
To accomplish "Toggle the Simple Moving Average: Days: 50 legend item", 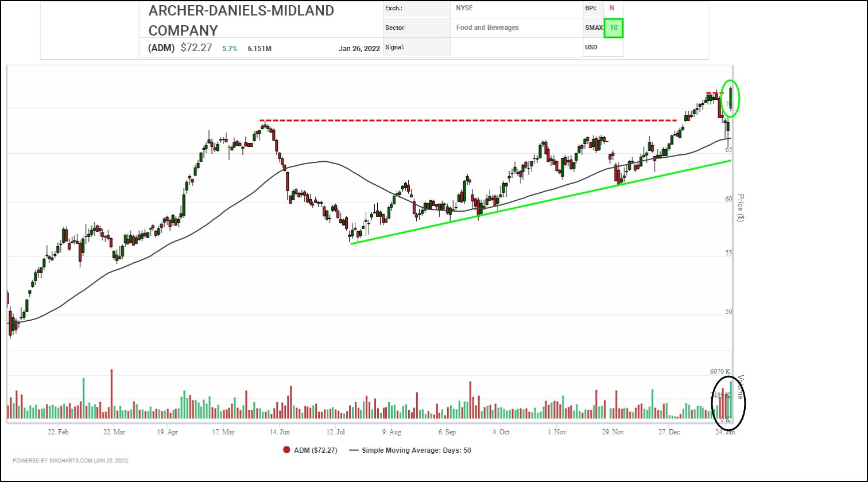I will [x=410, y=450].
